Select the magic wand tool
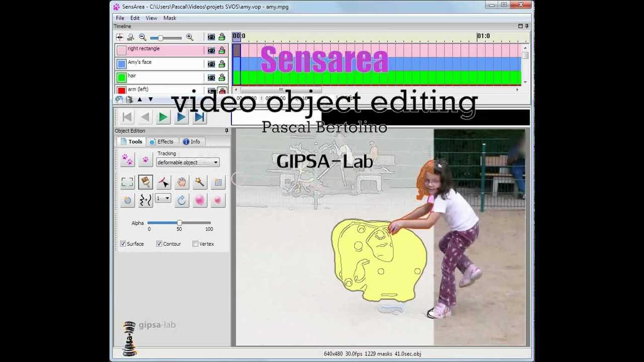The image size is (644, 362). [200, 182]
